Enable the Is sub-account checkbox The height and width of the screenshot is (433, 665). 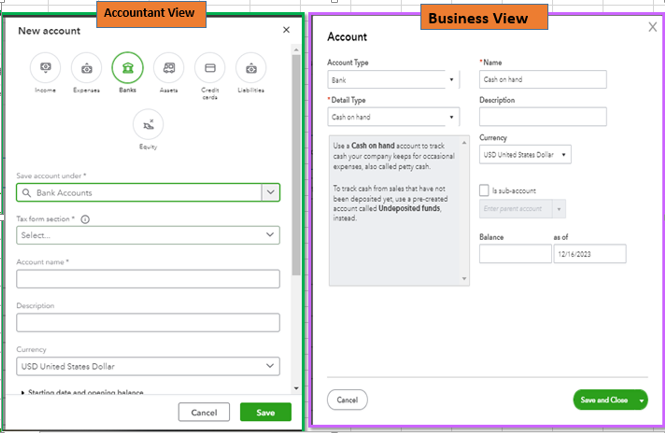click(484, 189)
